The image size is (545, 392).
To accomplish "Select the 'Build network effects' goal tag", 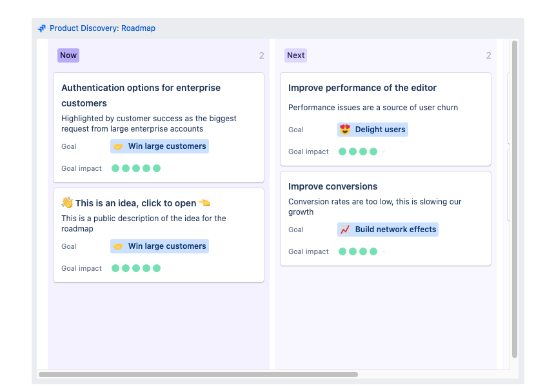I will 388,229.
